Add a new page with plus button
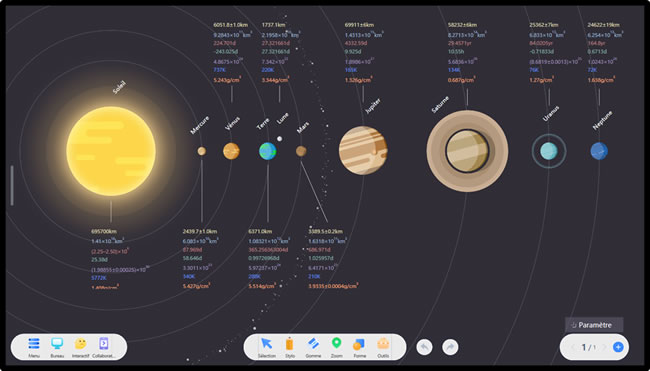The width and height of the screenshot is (650, 371). point(618,347)
